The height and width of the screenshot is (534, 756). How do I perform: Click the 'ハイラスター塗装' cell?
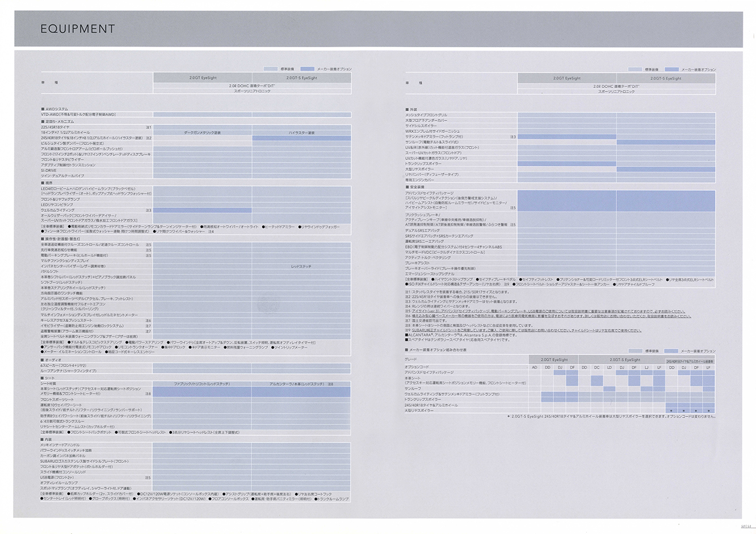click(x=301, y=132)
